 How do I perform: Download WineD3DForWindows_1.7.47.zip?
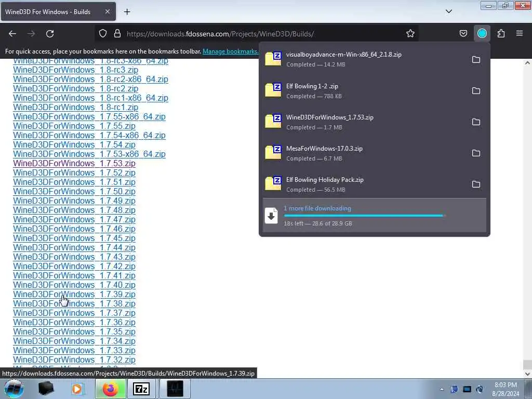[x=74, y=220]
